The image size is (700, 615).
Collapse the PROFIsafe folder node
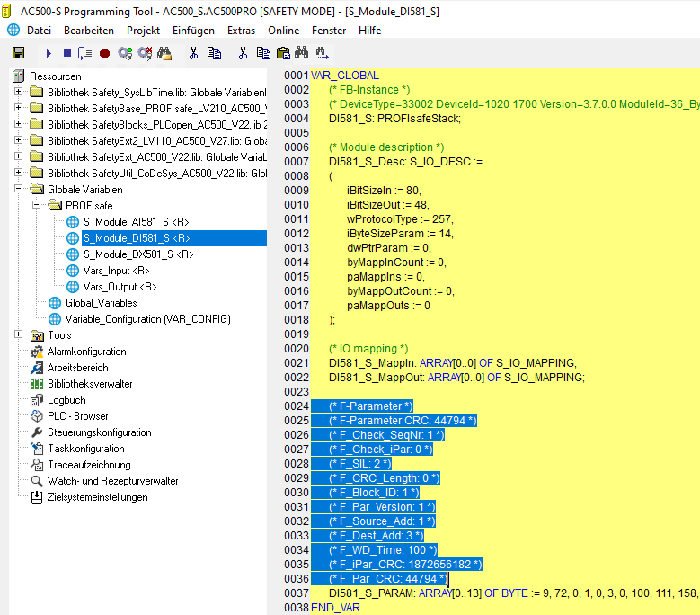37,206
